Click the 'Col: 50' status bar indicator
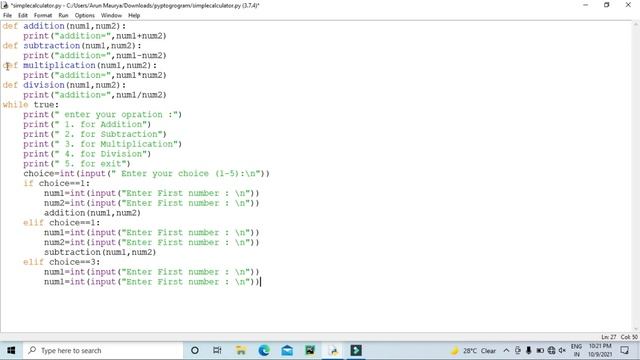Screen dimensions: 640x360 tap(629, 337)
